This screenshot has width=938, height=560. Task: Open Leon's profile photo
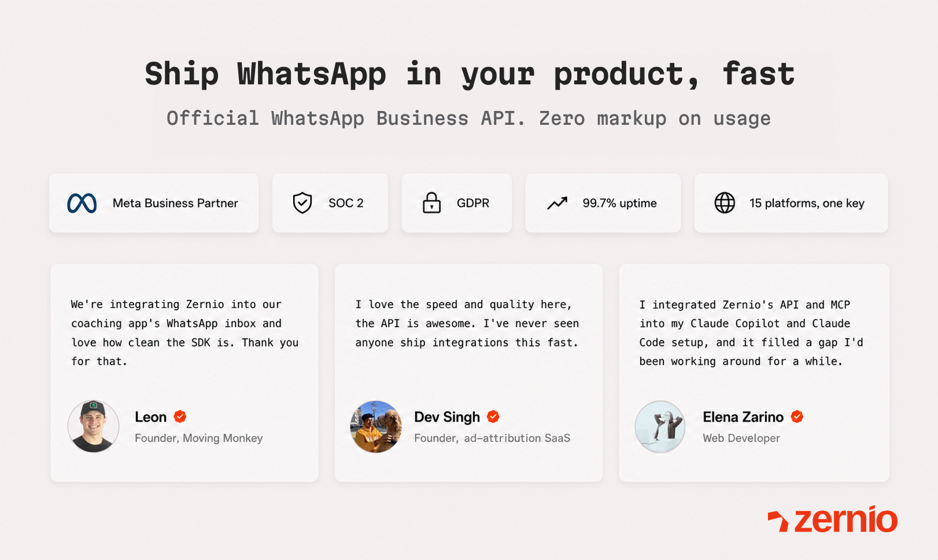point(94,427)
